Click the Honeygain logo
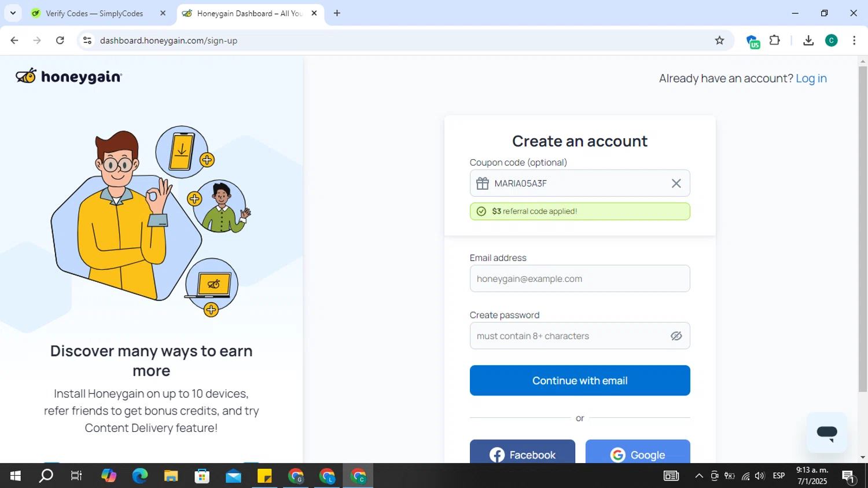868x488 pixels. tap(69, 76)
